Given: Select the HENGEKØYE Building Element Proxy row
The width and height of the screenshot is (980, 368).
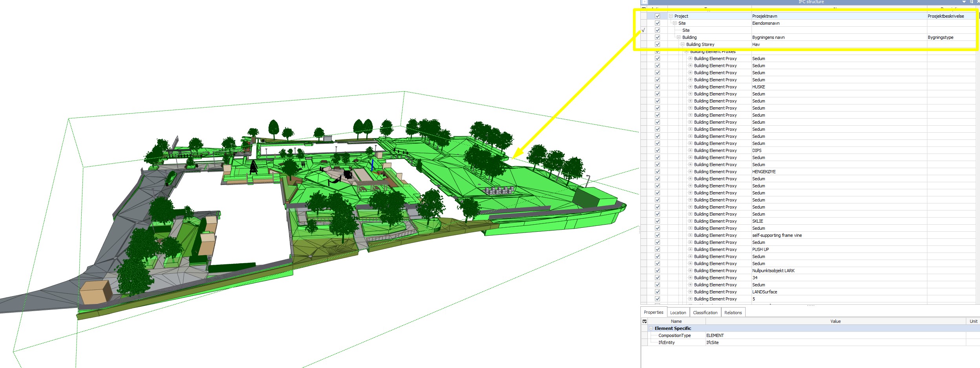Looking at the screenshot, I should click(764, 172).
